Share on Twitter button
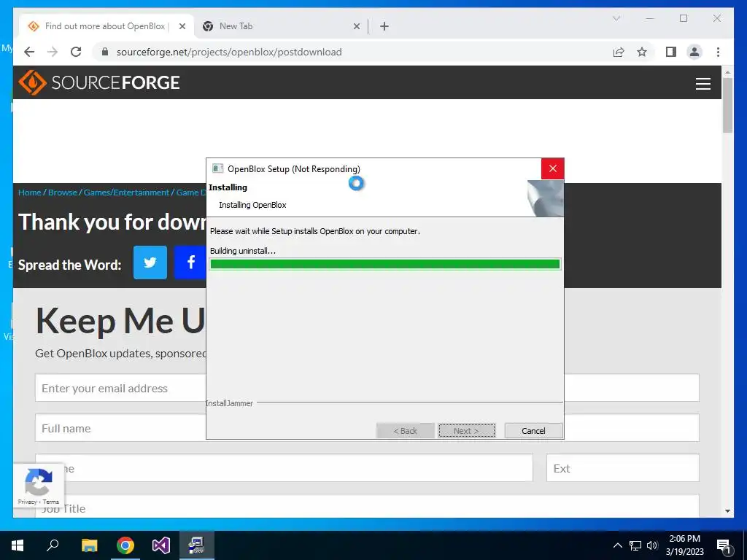747x560 pixels. [x=150, y=262]
